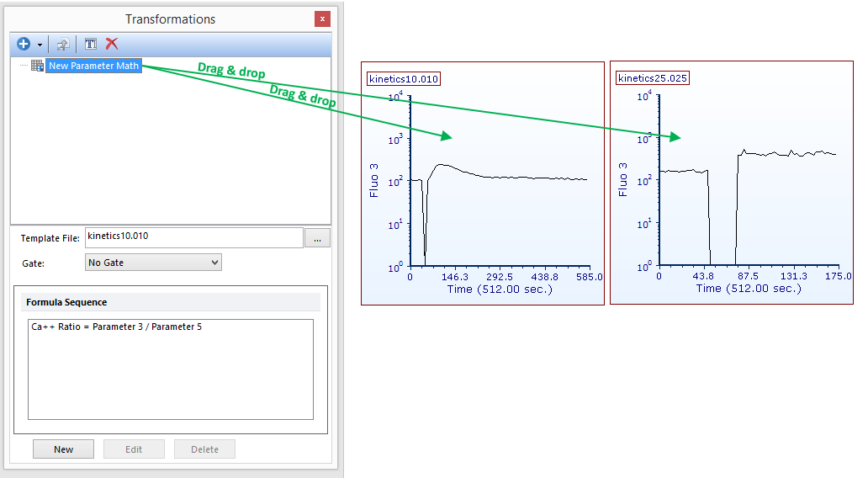Viewport: 868px width, 478px height.
Task: Click the parameter math grid icon in tree
Action: (x=37, y=66)
